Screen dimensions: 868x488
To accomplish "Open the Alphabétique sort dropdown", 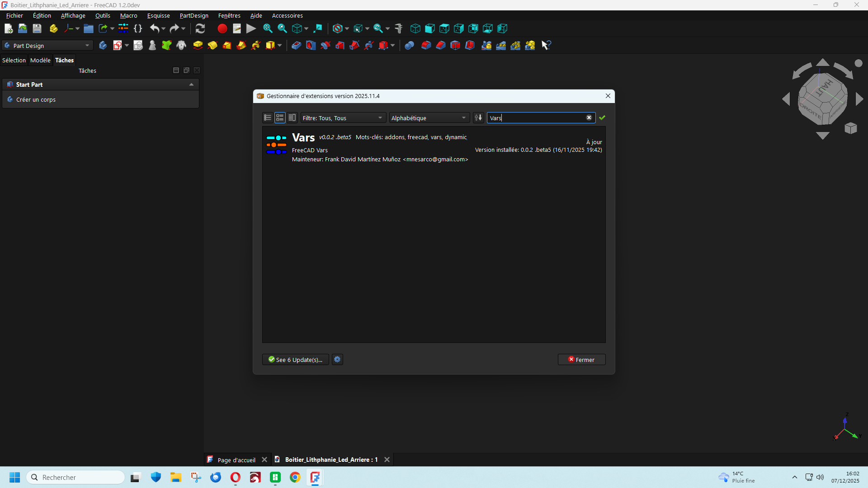I will tap(429, 117).
